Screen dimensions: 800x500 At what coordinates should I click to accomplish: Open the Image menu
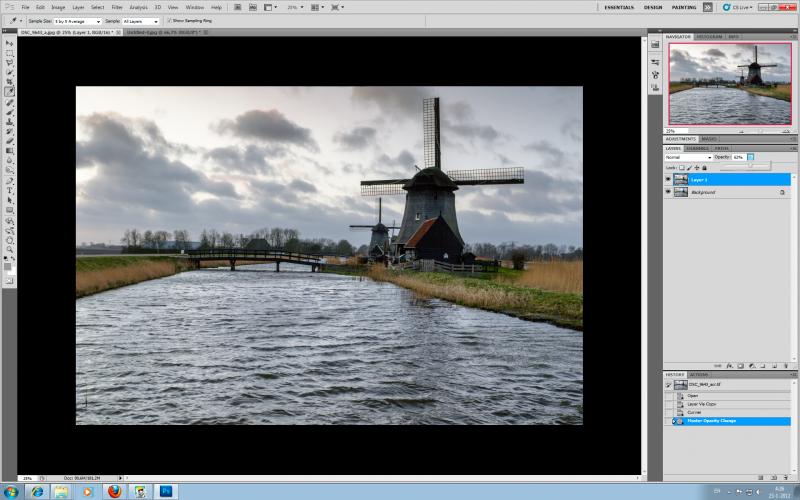(x=58, y=8)
